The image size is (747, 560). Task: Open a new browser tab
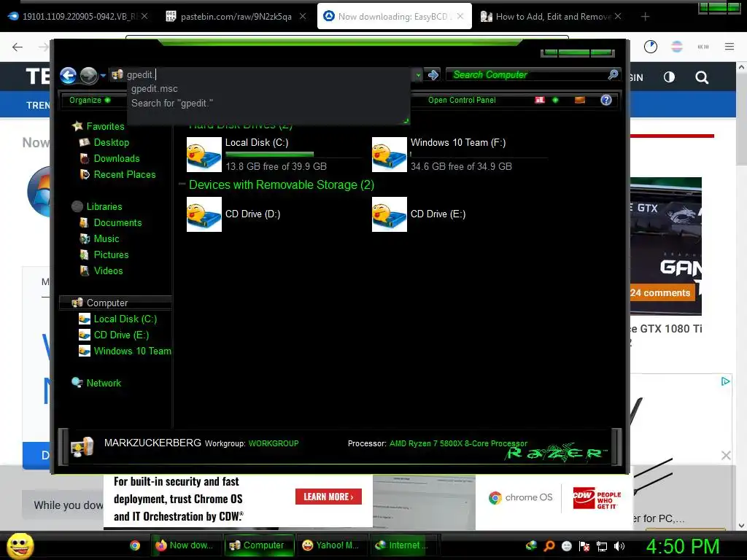tap(645, 17)
